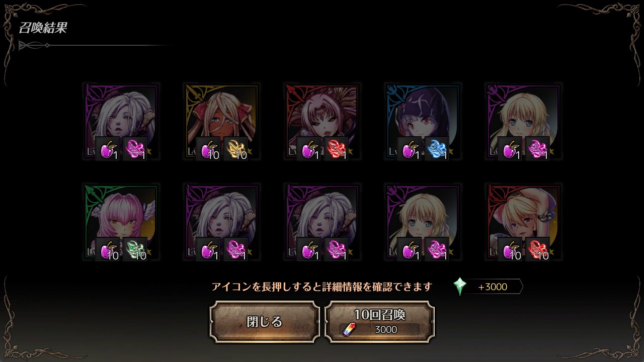Screen dimensions: 644x362
Task: Select the blonde arm-raised red-frame character portrait
Action: coord(523,222)
